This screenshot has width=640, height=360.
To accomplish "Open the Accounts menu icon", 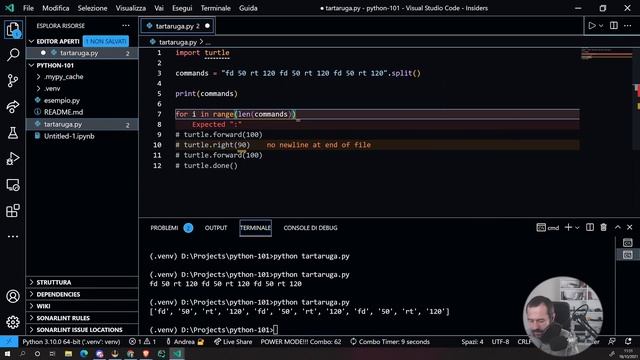I will pos(13,296).
